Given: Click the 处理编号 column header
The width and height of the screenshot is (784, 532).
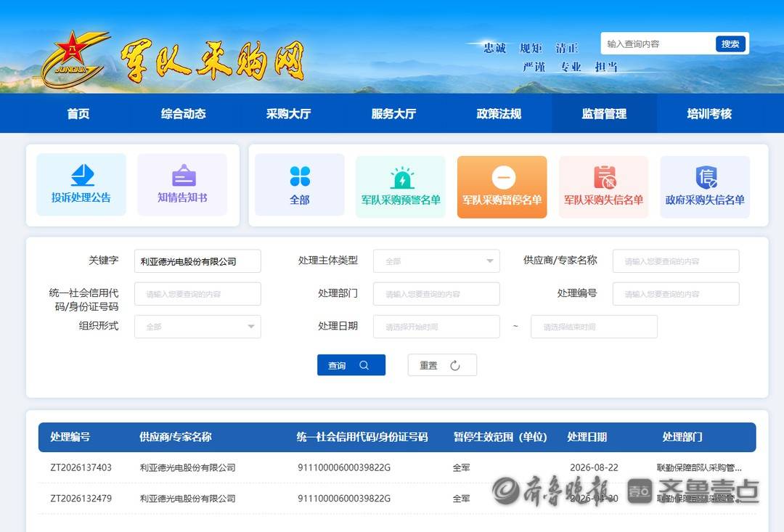Looking at the screenshot, I should click(70, 437).
